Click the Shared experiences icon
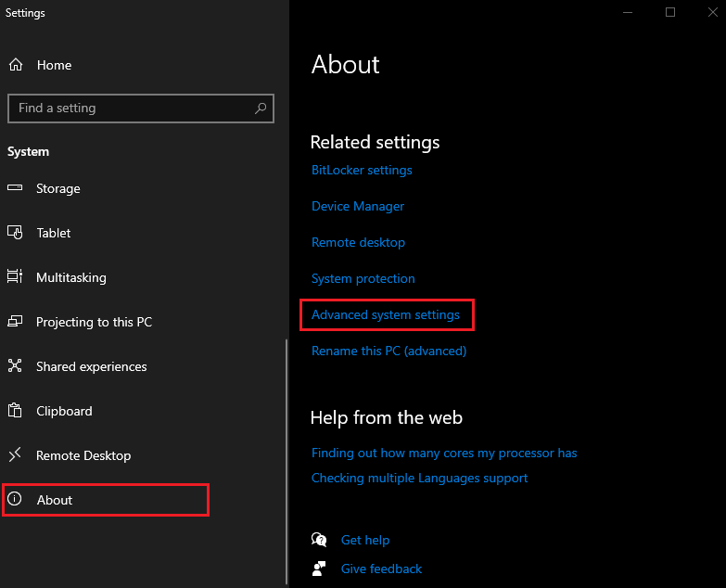This screenshot has height=588, width=726. (15, 365)
